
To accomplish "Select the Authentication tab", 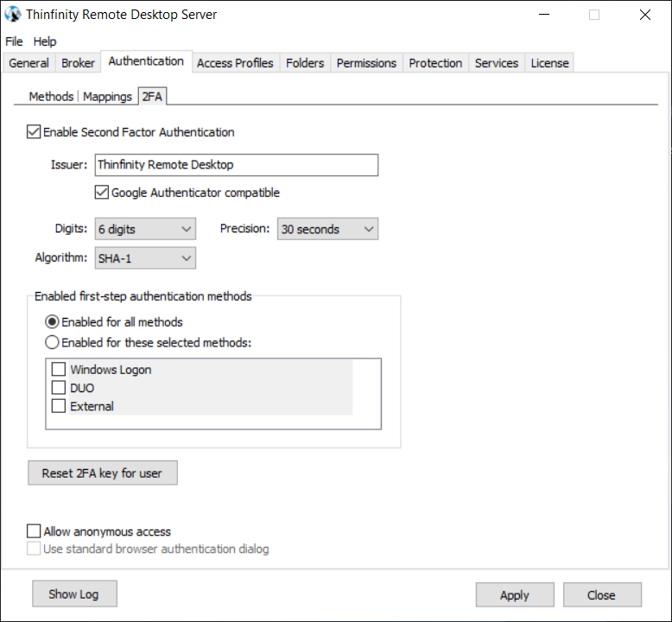I will click(x=146, y=61).
